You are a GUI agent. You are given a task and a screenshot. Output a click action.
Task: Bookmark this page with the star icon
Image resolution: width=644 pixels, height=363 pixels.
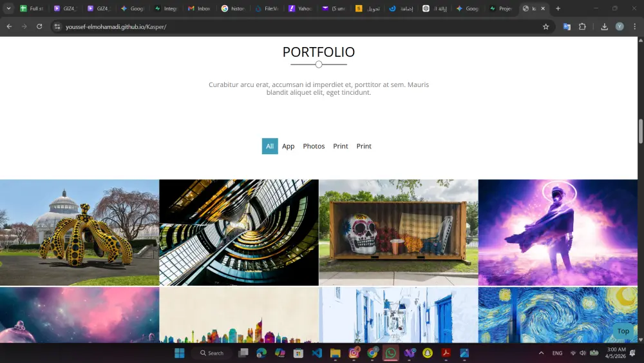546,26
